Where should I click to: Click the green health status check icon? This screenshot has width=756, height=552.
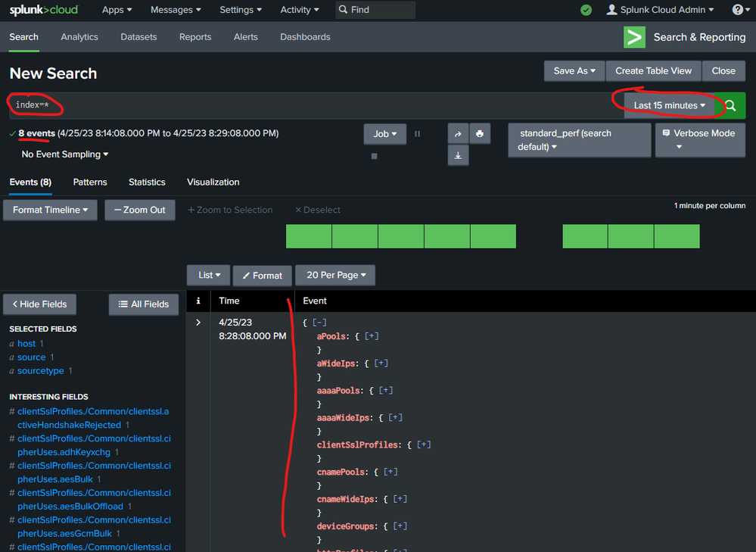coord(586,10)
